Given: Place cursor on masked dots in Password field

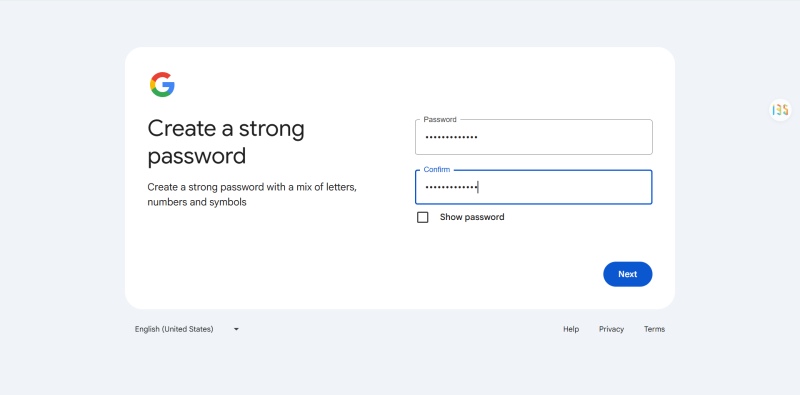Looking at the screenshot, I should coord(452,137).
